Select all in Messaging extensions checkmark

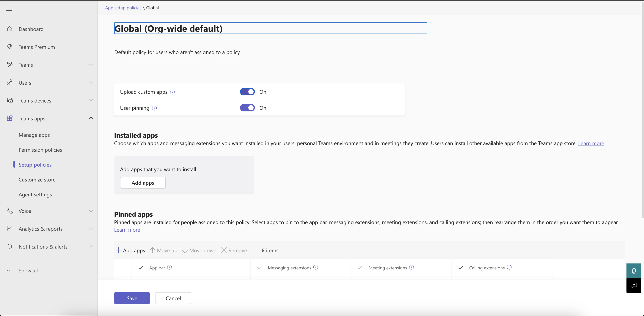click(259, 268)
